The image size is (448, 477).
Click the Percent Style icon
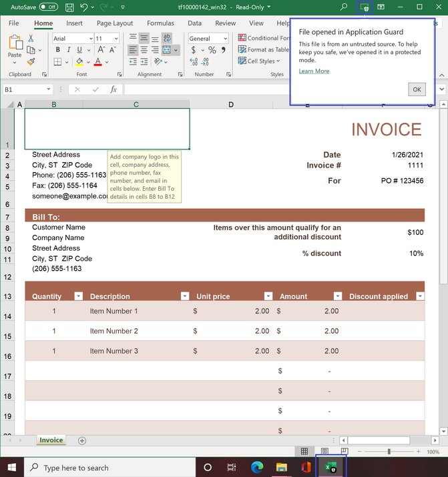tap(212, 50)
